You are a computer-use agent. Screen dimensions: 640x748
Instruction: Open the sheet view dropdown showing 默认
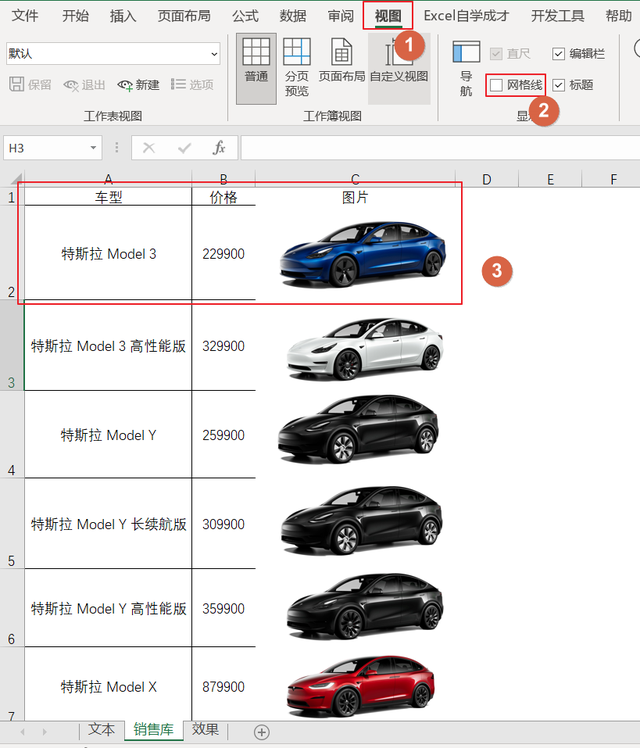(x=114, y=53)
